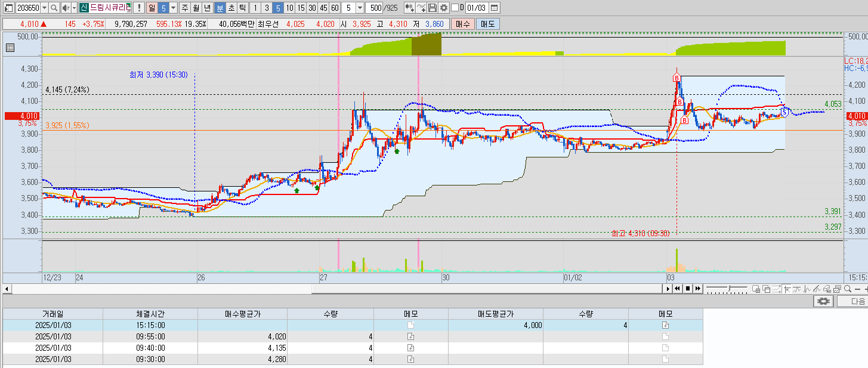This screenshot has height=368, width=868.
Task: Zoom out chart with minus icon
Action: coord(857,289)
